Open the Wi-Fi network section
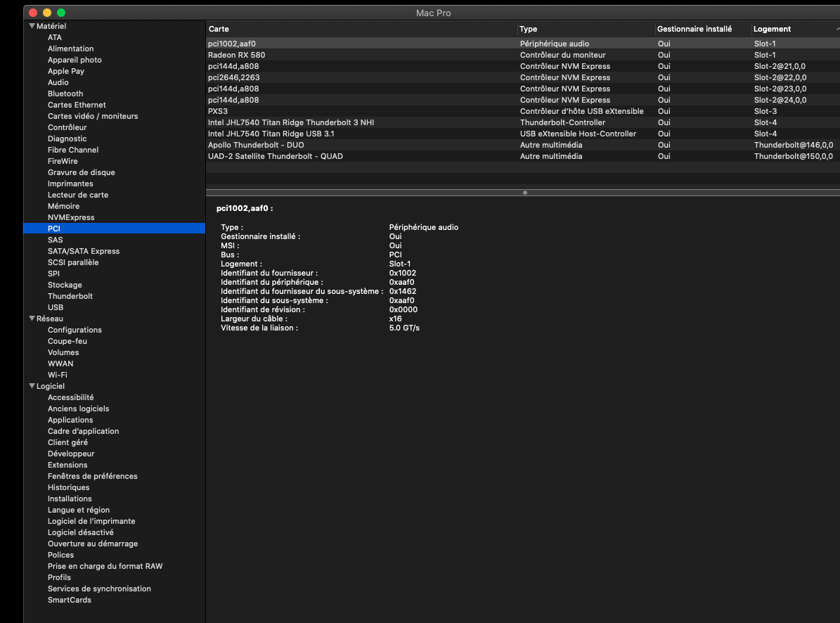Viewport: 840px width, 623px height. tap(58, 375)
